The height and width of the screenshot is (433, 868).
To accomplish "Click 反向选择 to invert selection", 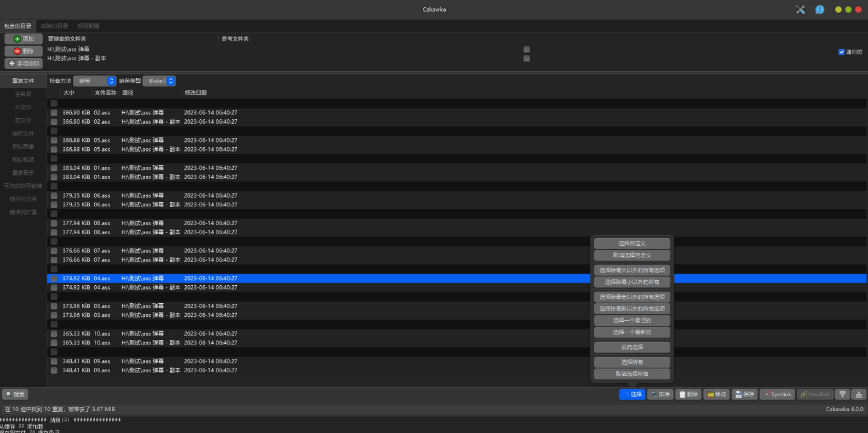I will [632, 347].
